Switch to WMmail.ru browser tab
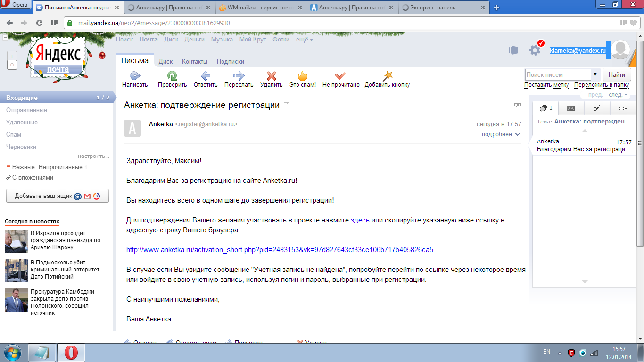 pos(263,8)
